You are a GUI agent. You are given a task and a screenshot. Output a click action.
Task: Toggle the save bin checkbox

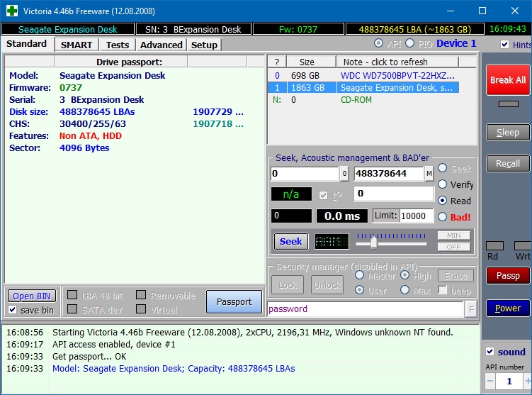(13, 310)
